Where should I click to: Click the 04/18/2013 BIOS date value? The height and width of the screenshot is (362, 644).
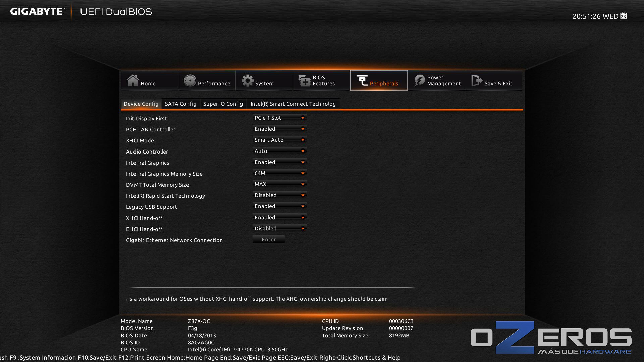tap(202, 335)
